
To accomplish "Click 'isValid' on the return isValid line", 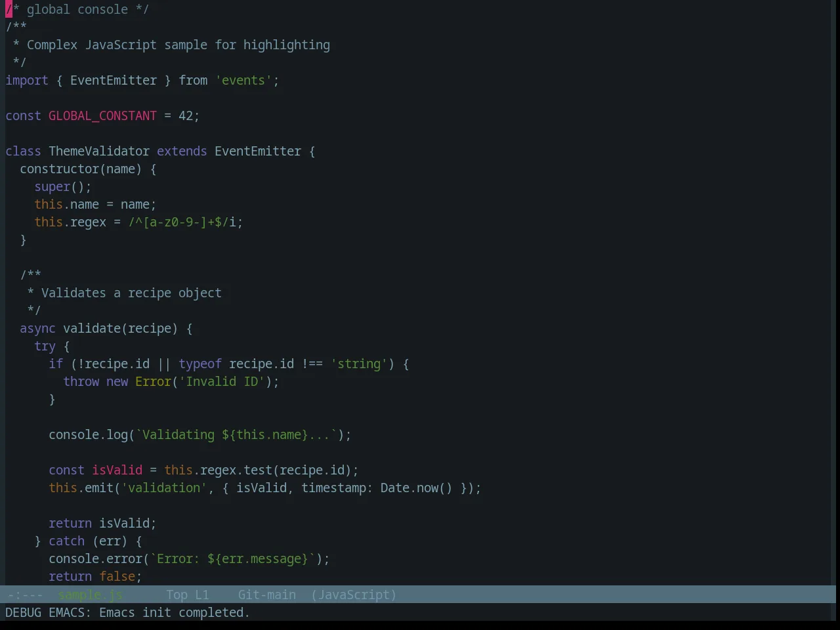I will tap(124, 523).
